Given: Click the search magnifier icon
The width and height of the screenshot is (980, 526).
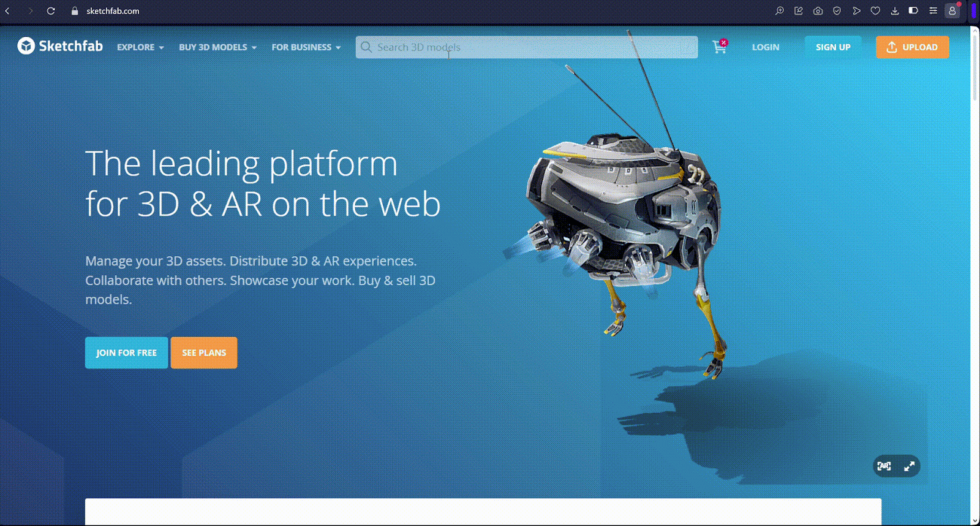Looking at the screenshot, I should [x=366, y=47].
